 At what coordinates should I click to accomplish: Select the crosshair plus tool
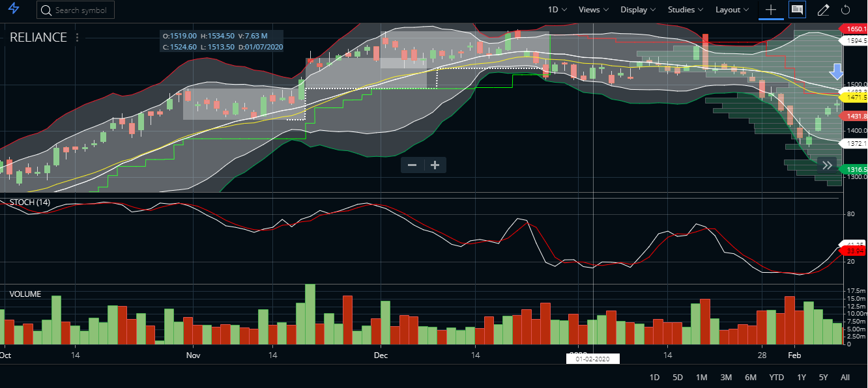771,10
